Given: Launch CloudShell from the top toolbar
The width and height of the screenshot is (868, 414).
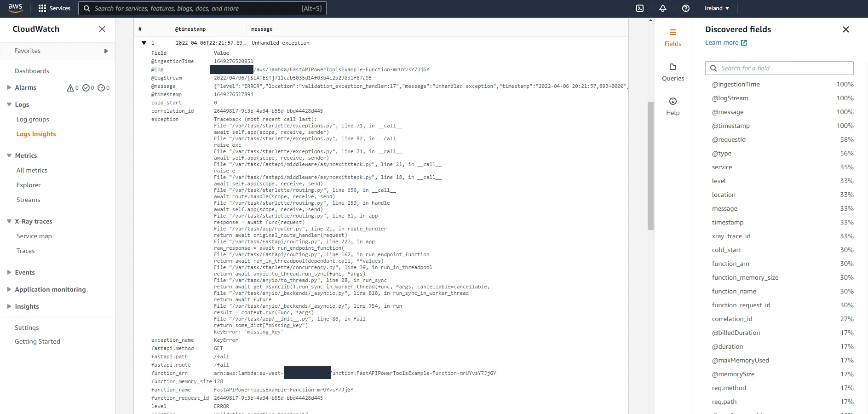Looking at the screenshot, I should (x=640, y=8).
